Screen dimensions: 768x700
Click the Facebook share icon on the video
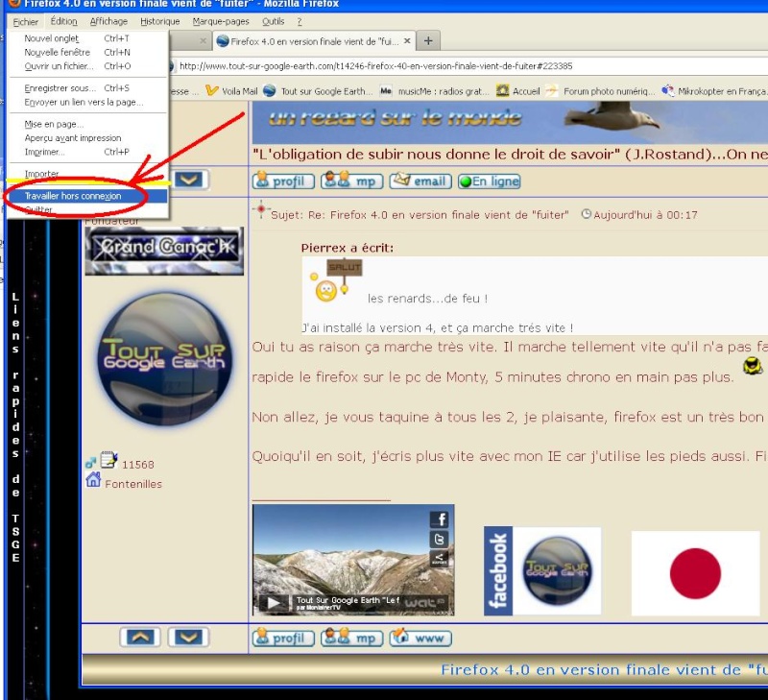click(440, 519)
